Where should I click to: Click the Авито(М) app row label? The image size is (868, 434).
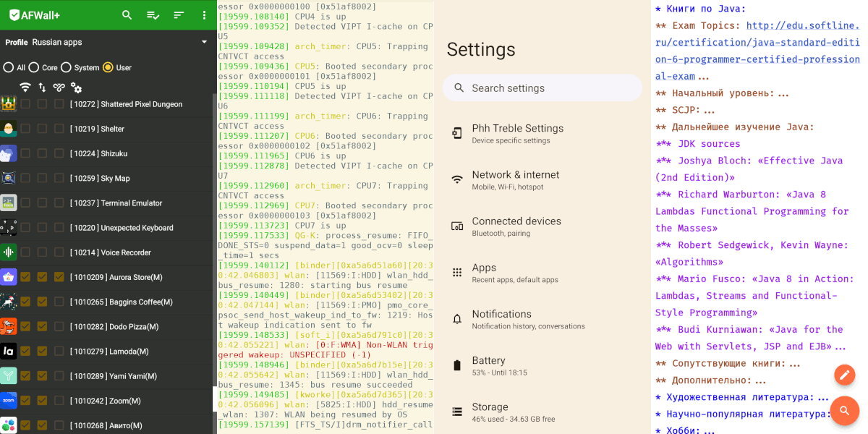click(106, 425)
